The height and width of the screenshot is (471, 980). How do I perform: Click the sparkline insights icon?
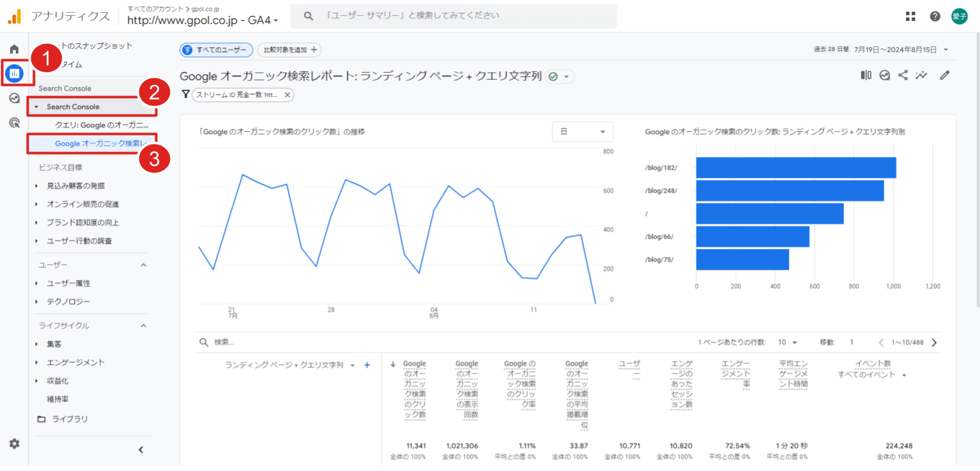tap(921, 75)
